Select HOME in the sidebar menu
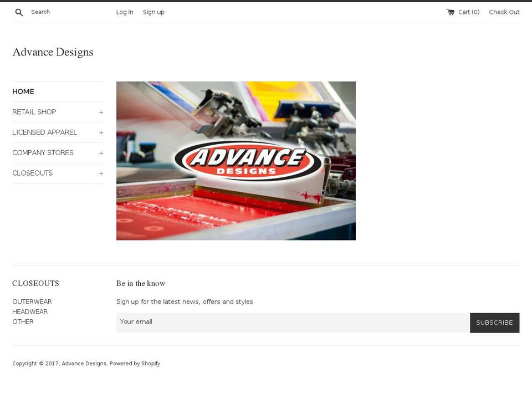Screen dimensions: 532x399 point(23,91)
